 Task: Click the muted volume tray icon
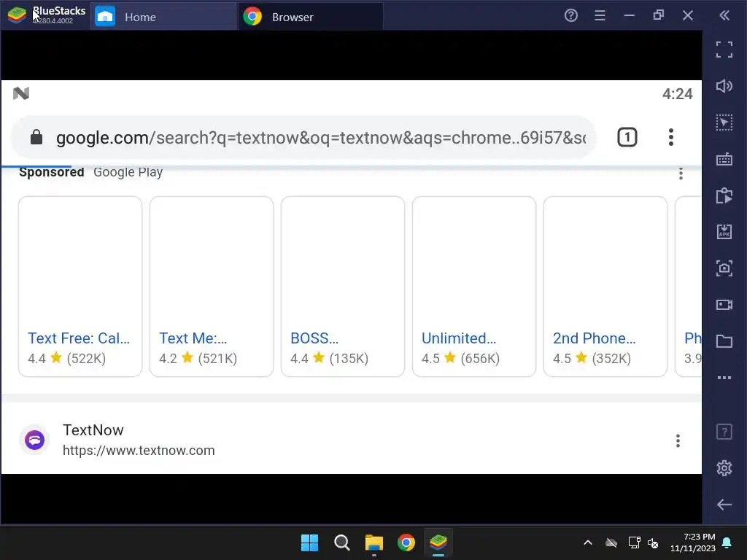pos(653,542)
